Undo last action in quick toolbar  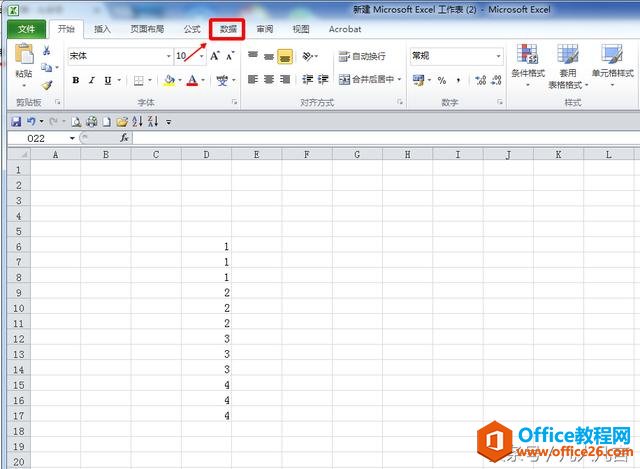[31, 121]
